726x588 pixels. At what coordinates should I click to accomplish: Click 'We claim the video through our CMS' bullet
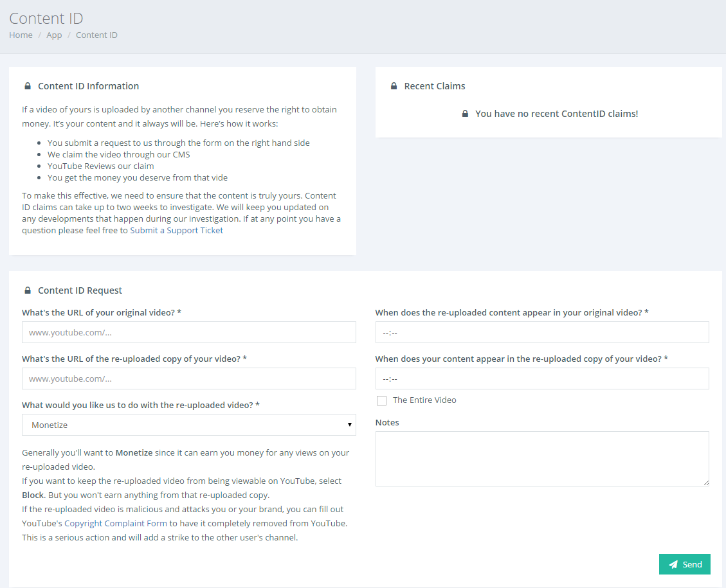click(118, 154)
